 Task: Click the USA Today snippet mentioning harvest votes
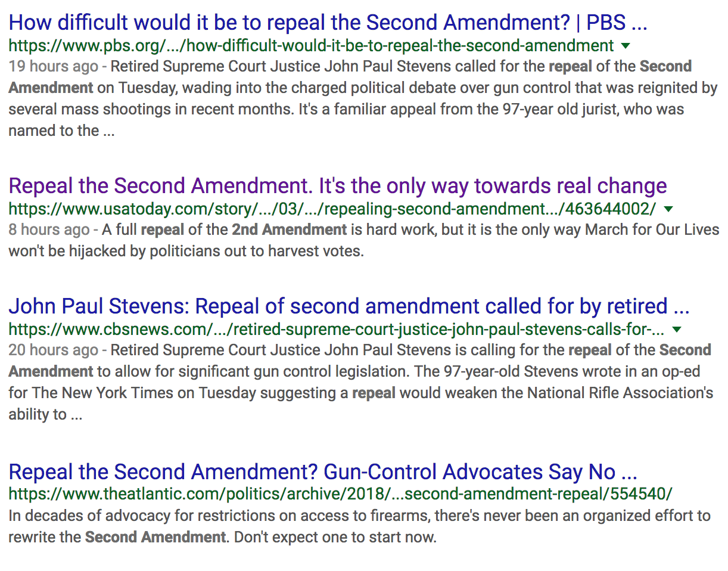pos(186,251)
